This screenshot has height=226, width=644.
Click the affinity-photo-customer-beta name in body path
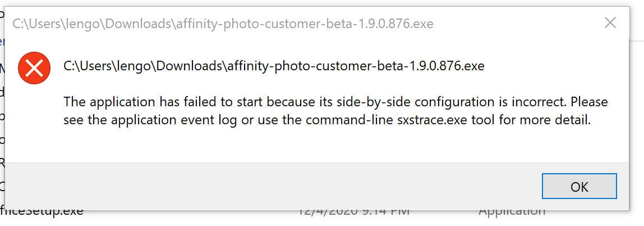[x=315, y=66]
